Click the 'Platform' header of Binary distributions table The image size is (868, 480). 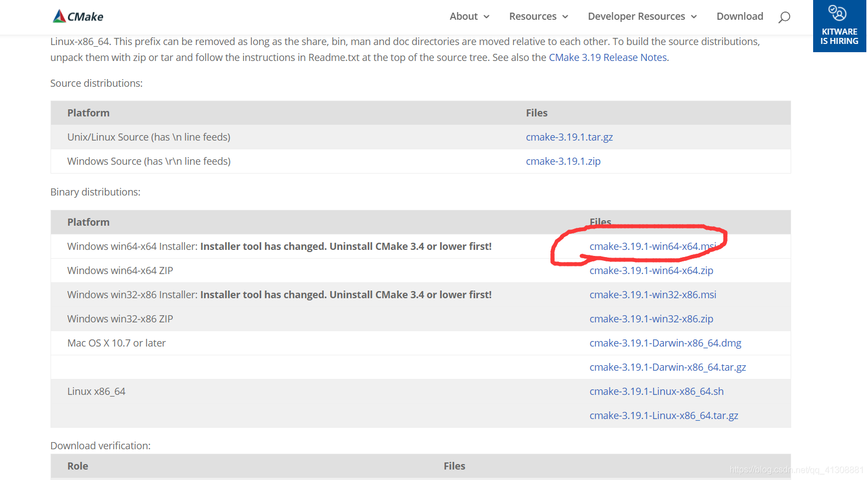[88, 222]
